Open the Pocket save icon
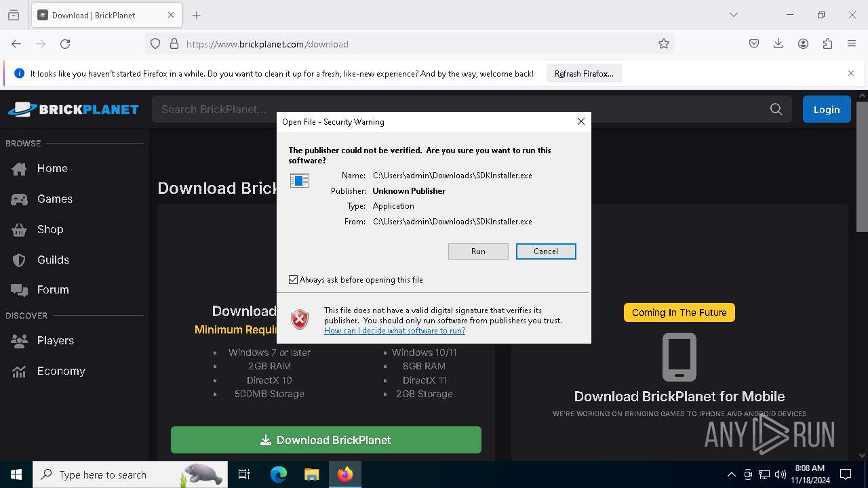Viewport: 868px width, 488px height. (x=754, y=43)
